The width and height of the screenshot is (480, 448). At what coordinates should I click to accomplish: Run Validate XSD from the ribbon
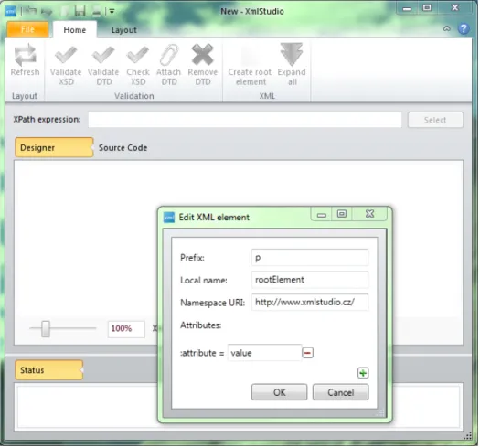pos(66,65)
